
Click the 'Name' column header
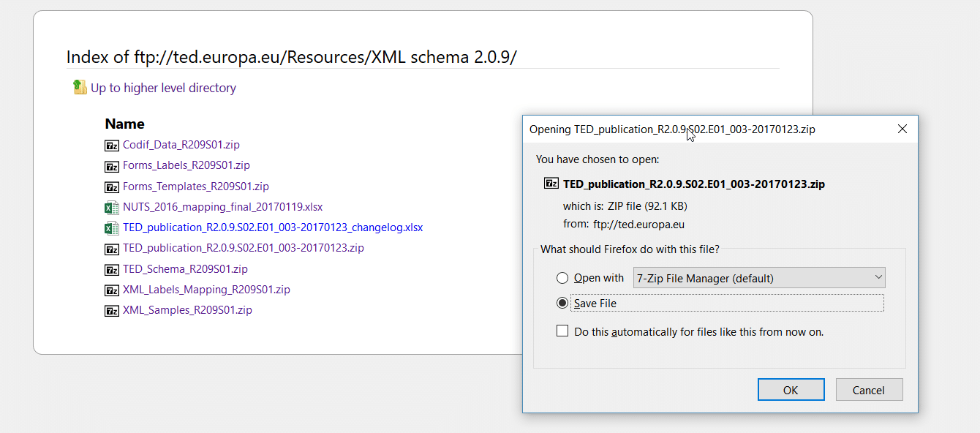pos(124,124)
